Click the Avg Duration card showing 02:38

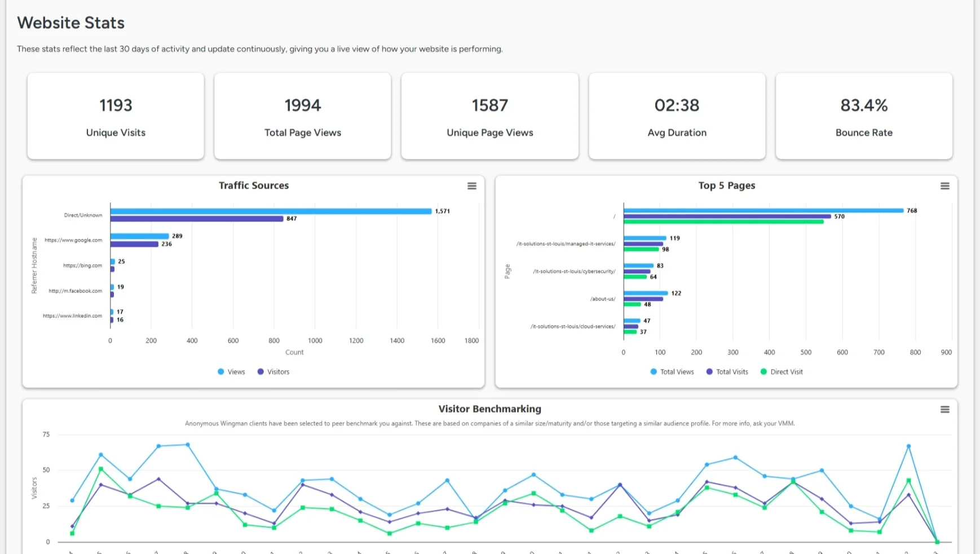pyautogui.click(x=677, y=116)
